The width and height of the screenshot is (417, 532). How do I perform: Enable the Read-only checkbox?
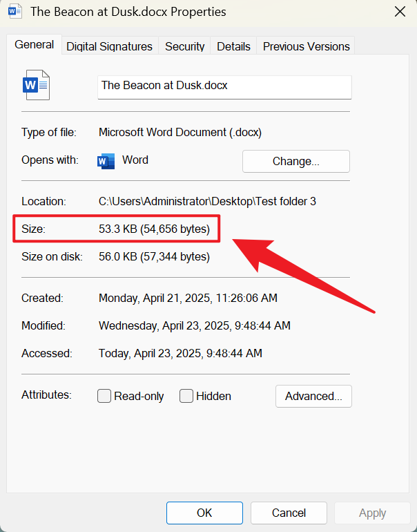coord(104,396)
